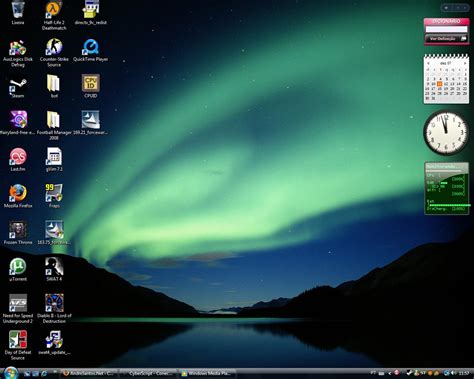Click the sidebar next gadgets arrow

(x=465, y=7)
